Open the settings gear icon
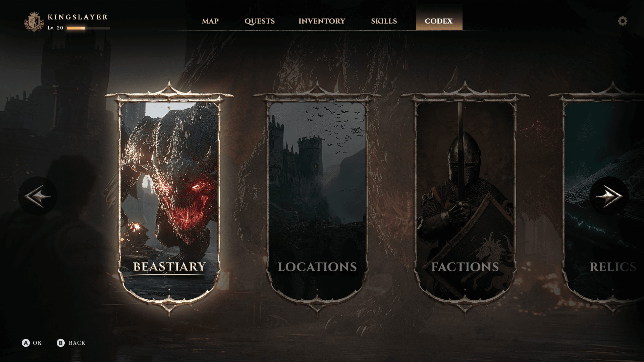The width and height of the screenshot is (644, 362). [x=623, y=21]
